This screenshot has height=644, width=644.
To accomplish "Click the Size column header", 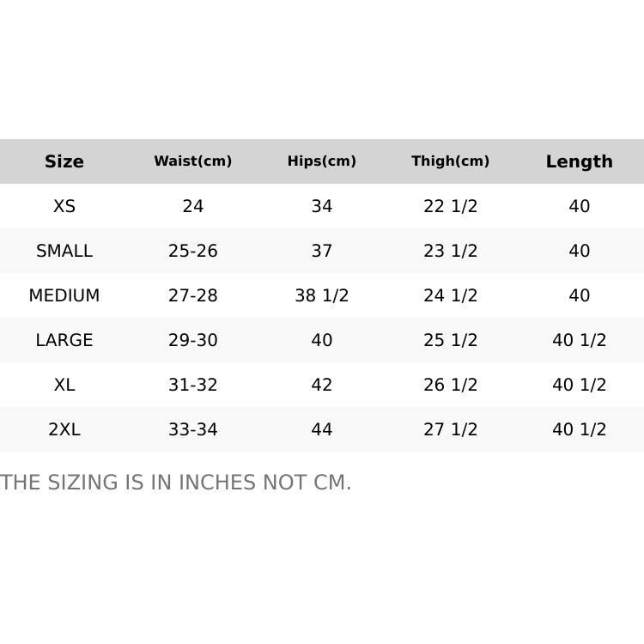I will 64,161.
